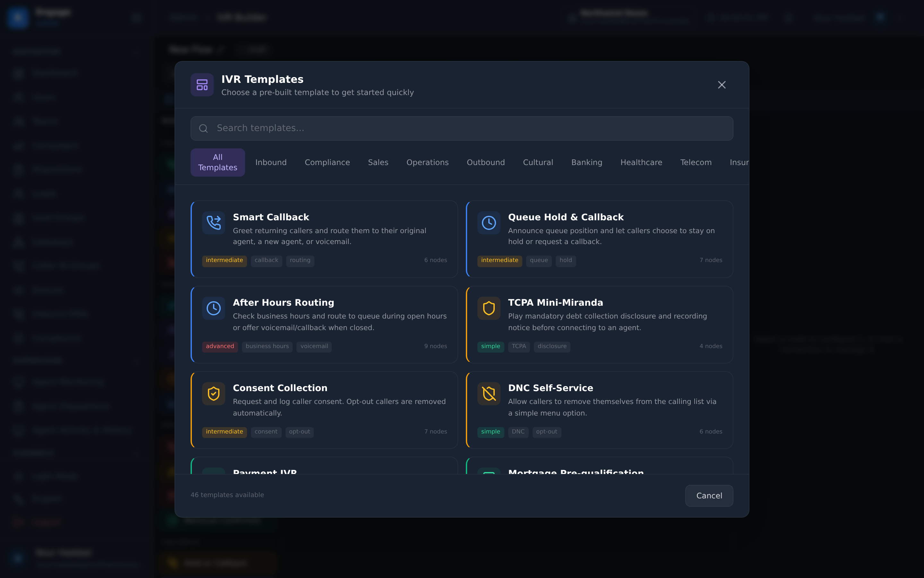The width and height of the screenshot is (924, 578).
Task: Click the 6 nodes count on DNC Self-Service
Action: coord(711,432)
